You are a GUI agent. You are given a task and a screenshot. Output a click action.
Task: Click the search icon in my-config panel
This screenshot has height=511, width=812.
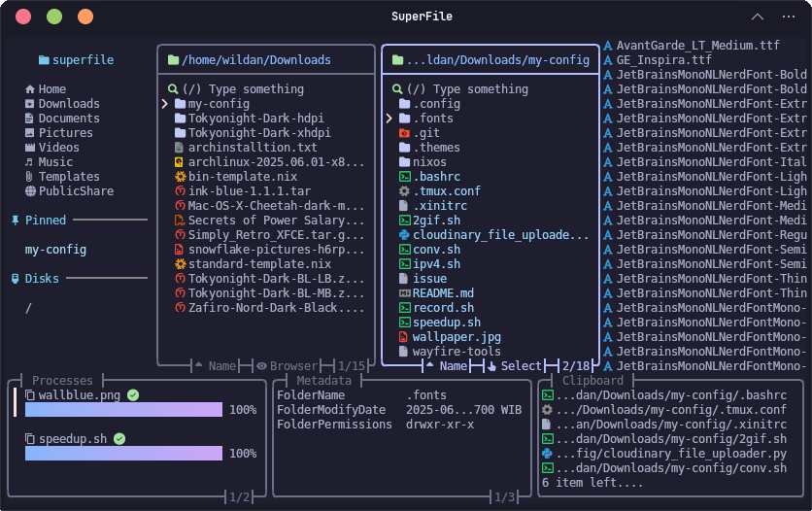397,89
